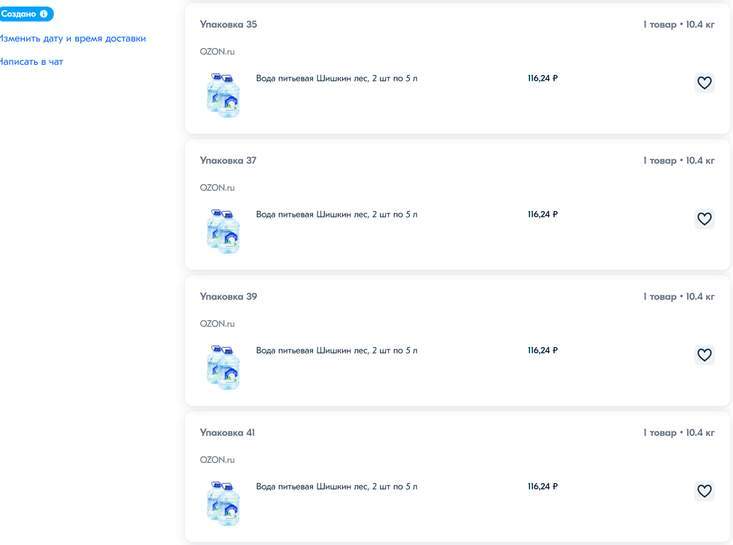Open Изменить дату и время доставки link
This screenshot has height=545, width=733.
point(72,38)
